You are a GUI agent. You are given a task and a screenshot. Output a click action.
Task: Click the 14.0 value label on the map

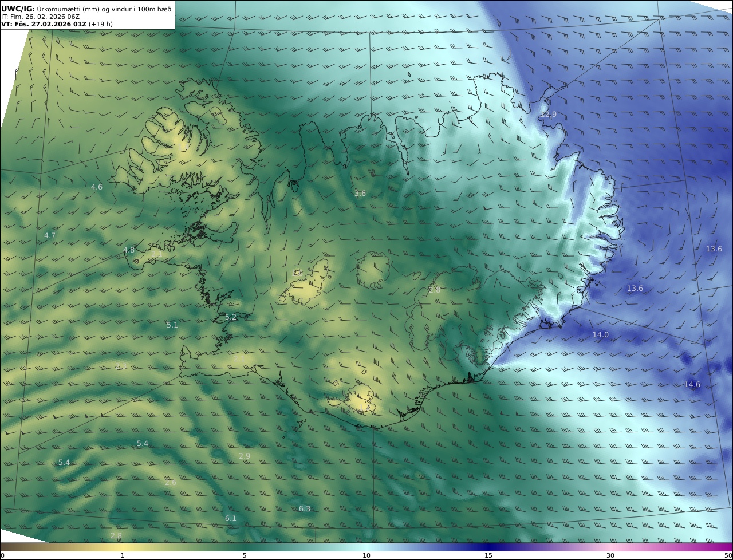tap(601, 334)
